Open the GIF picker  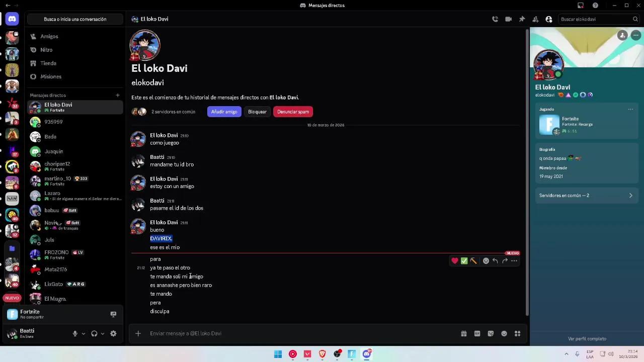(x=477, y=333)
